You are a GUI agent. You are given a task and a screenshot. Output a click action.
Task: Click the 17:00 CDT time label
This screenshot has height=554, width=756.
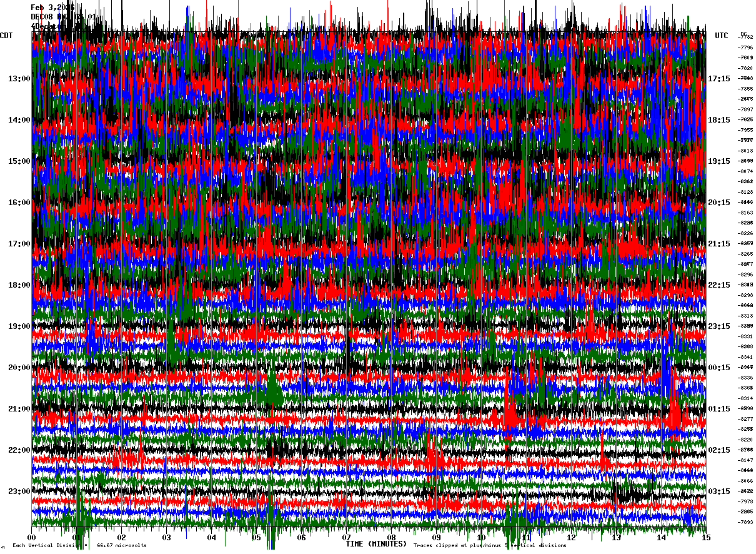[19, 244]
